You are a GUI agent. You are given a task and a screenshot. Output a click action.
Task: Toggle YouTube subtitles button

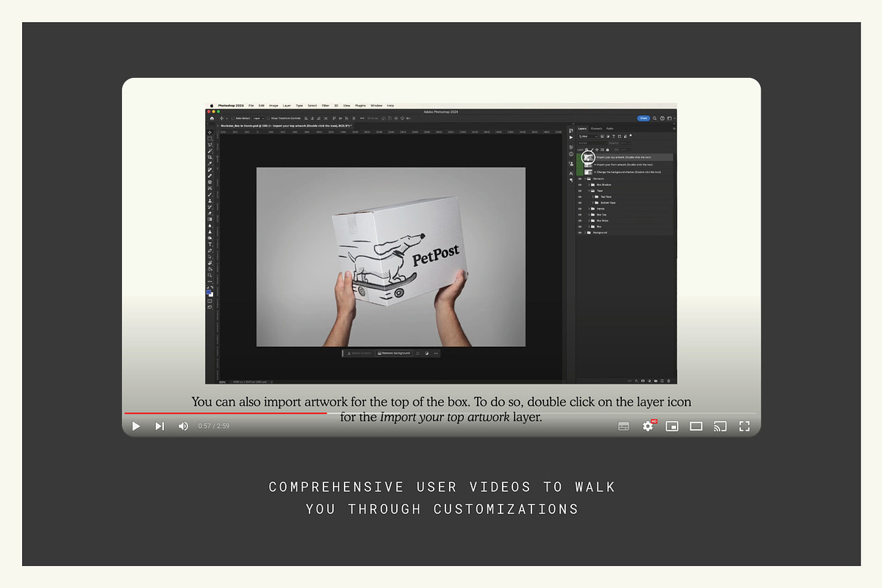pyautogui.click(x=623, y=426)
